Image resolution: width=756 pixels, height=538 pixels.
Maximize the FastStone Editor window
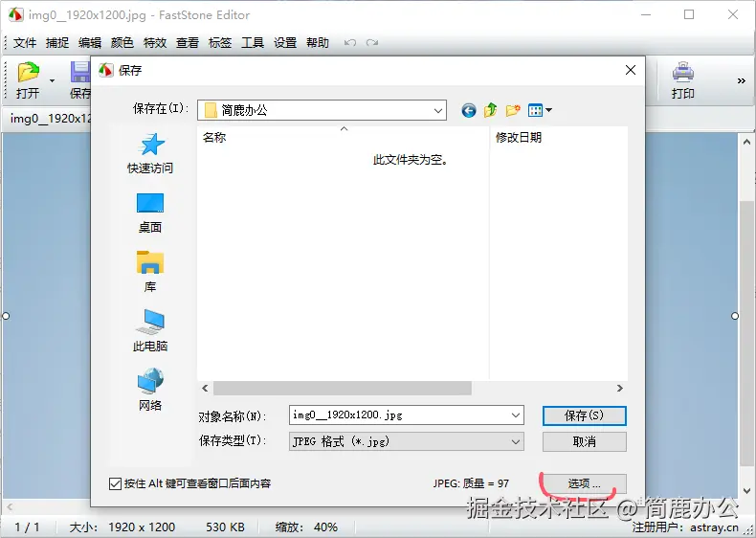[x=689, y=15]
